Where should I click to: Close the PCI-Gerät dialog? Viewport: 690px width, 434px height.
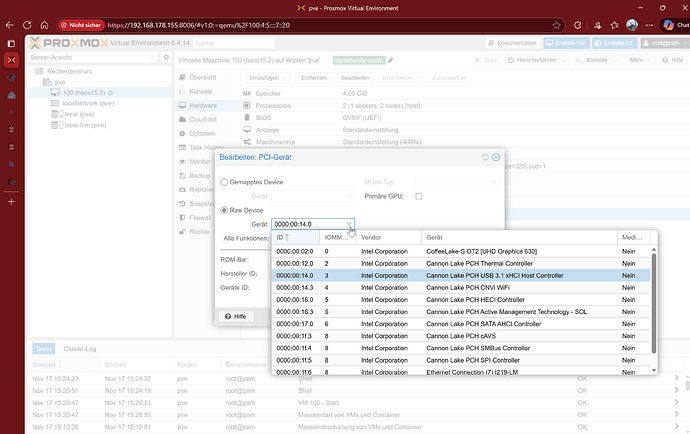coord(496,157)
